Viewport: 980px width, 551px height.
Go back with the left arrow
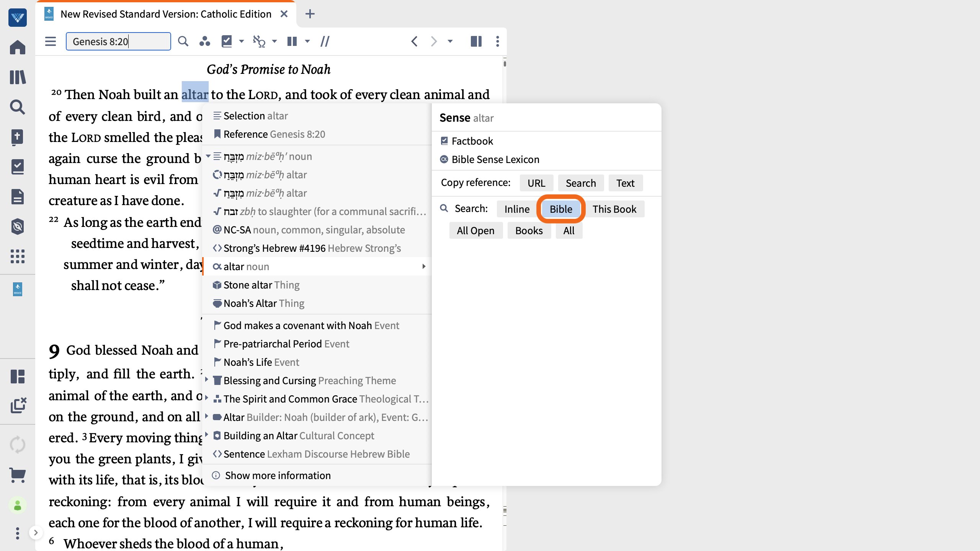414,41
